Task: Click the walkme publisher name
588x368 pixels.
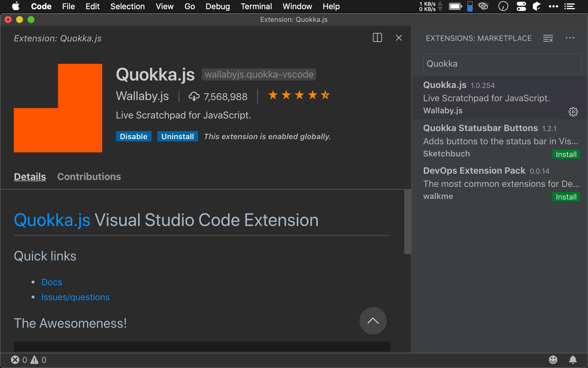Action: (438, 196)
